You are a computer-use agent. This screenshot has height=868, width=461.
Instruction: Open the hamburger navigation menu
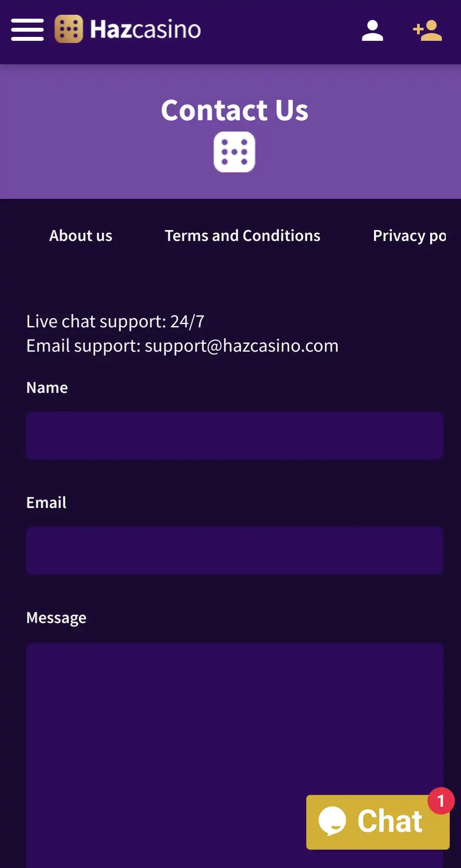27,30
